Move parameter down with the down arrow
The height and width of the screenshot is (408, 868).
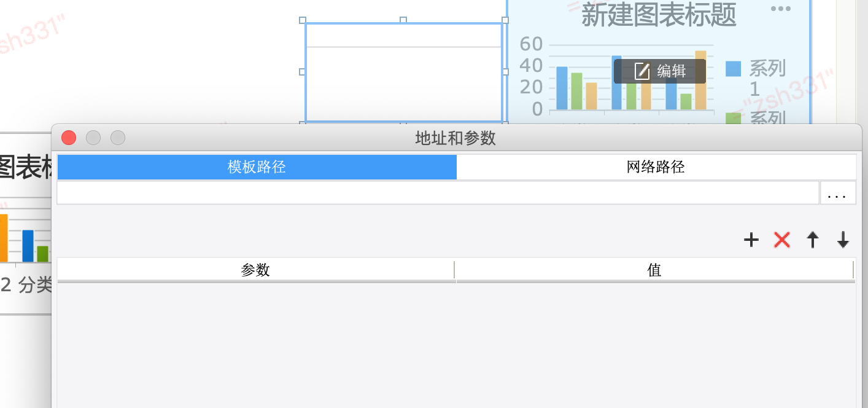point(843,240)
